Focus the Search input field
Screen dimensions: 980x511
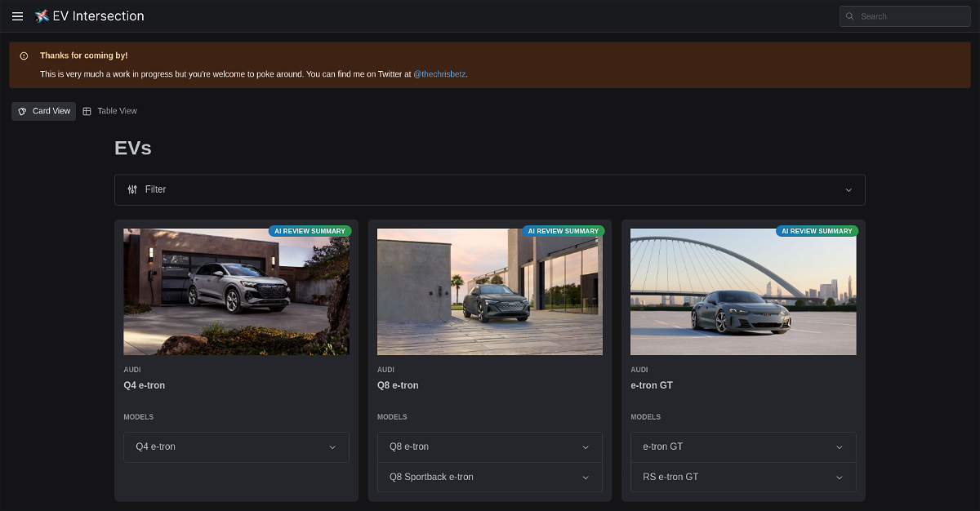pyautogui.click(x=911, y=16)
